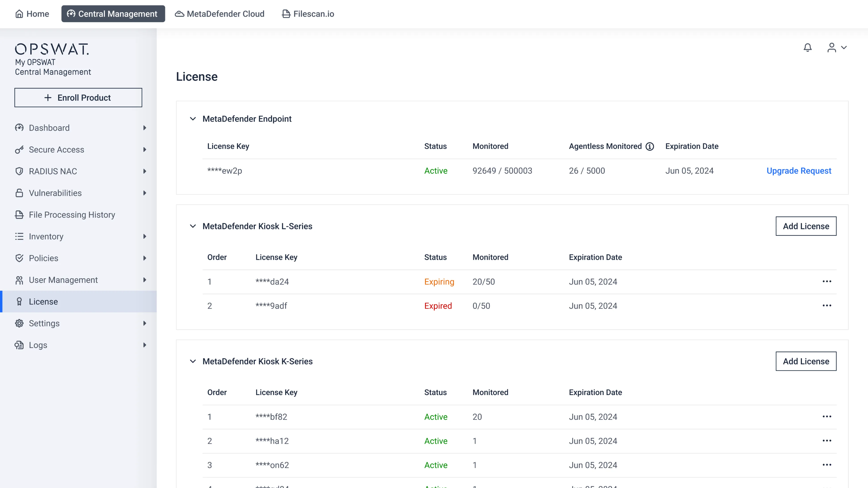Click the notification bell icon
The image size is (868, 488).
coord(807,48)
